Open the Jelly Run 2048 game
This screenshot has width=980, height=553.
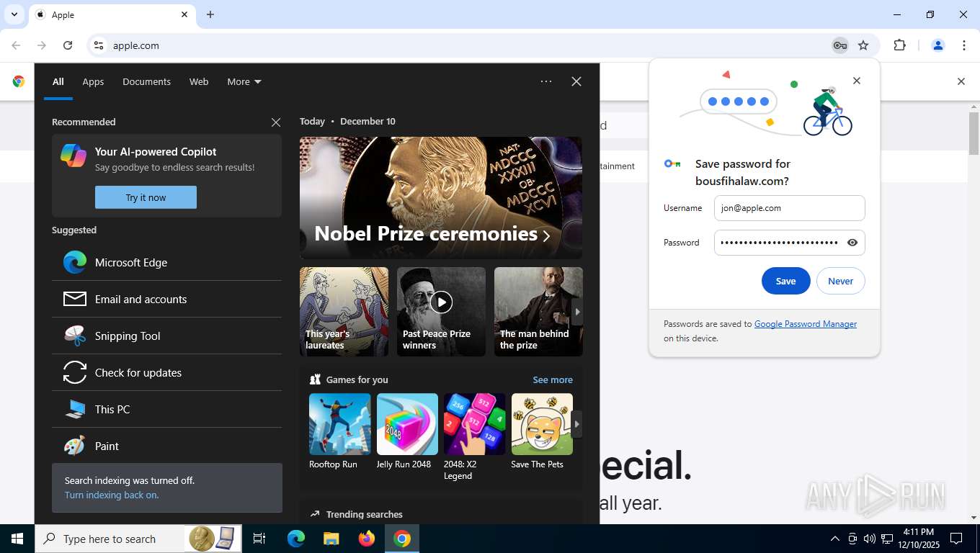point(407,432)
